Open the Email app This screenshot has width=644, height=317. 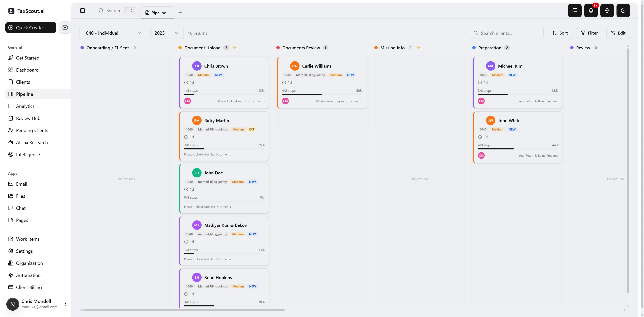(x=38, y=184)
